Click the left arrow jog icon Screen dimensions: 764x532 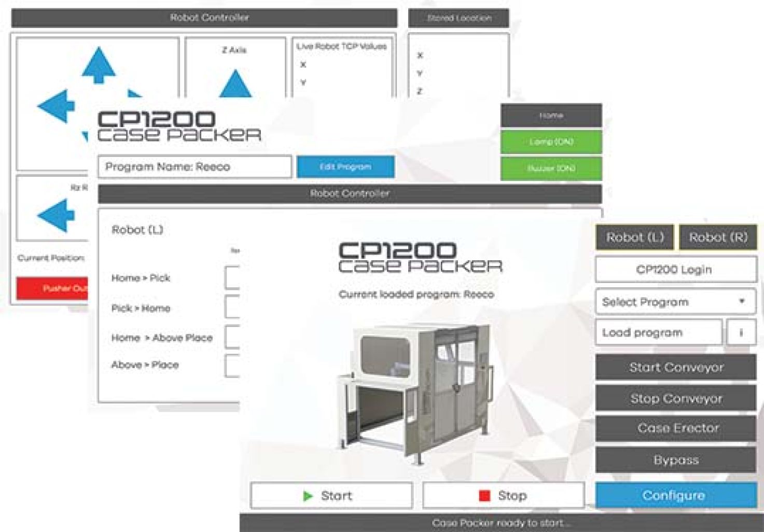click(56, 106)
